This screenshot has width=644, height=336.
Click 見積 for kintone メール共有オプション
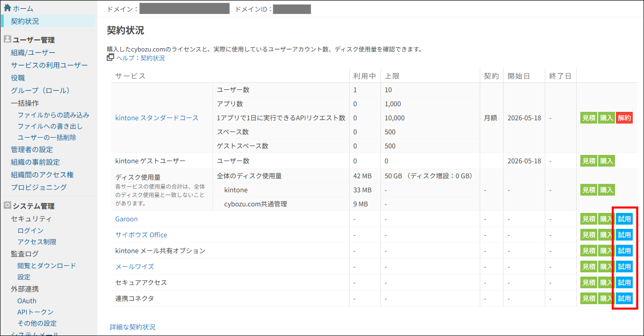(589, 251)
